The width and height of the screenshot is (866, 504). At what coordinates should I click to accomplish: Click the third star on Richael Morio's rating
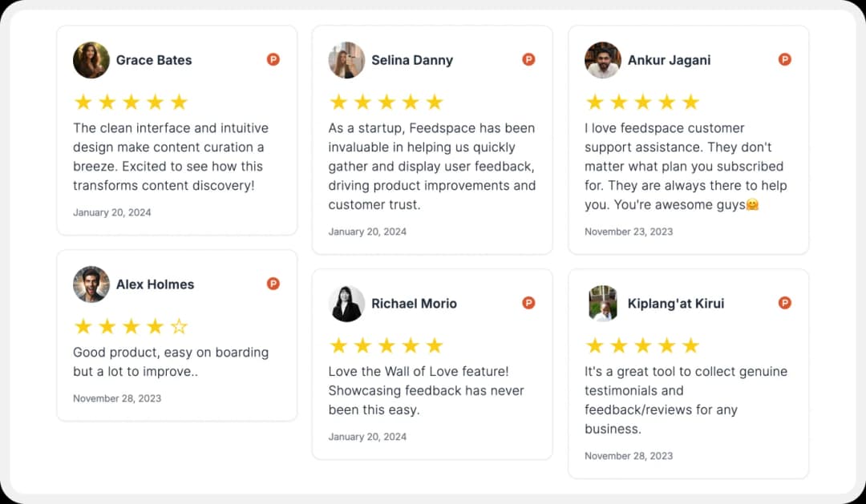tap(386, 345)
